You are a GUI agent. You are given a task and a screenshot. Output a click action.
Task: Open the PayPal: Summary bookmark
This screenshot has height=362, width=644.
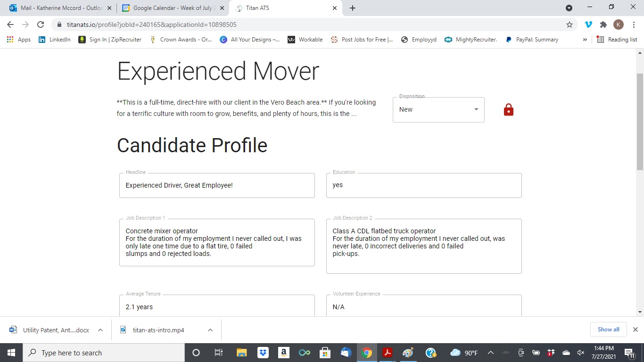click(531, 40)
